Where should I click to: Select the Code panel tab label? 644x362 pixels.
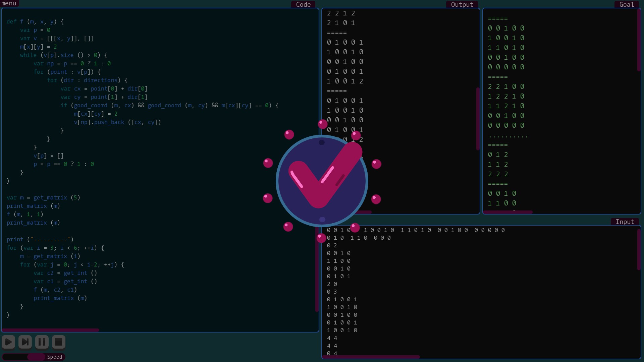[x=303, y=4]
